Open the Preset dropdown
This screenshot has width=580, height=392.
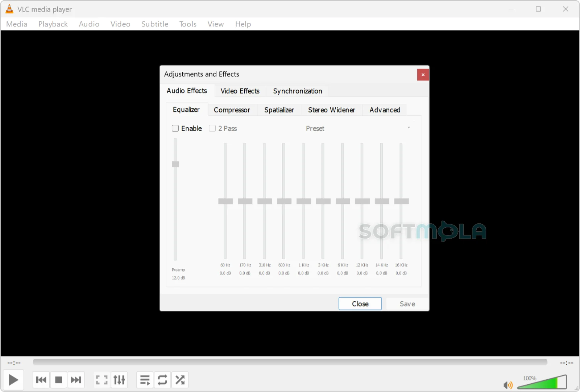(358, 128)
